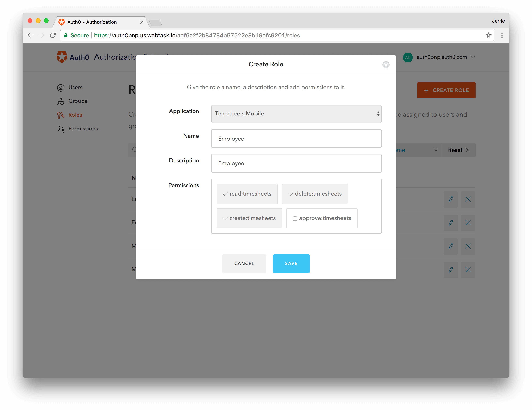The width and height of the screenshot is (532, 410).
Task: Click the Reset filter button
Action: pyautogui.click(x=458, y=150)
